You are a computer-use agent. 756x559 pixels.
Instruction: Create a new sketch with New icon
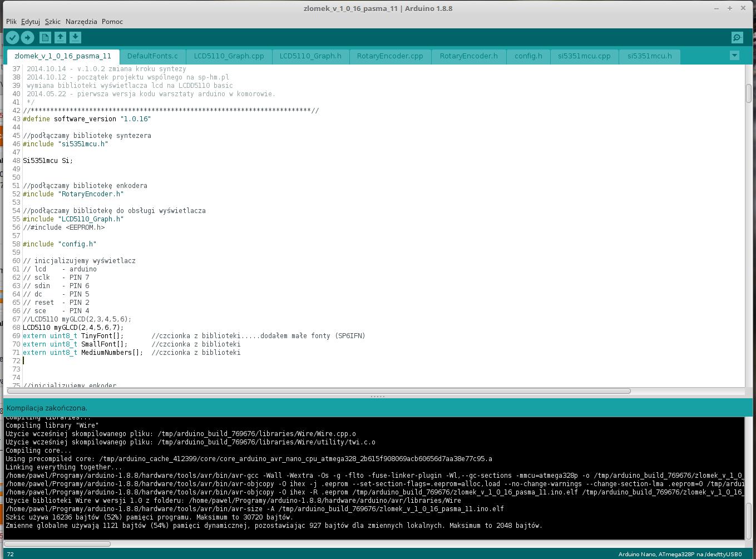[x=46, y=38]
